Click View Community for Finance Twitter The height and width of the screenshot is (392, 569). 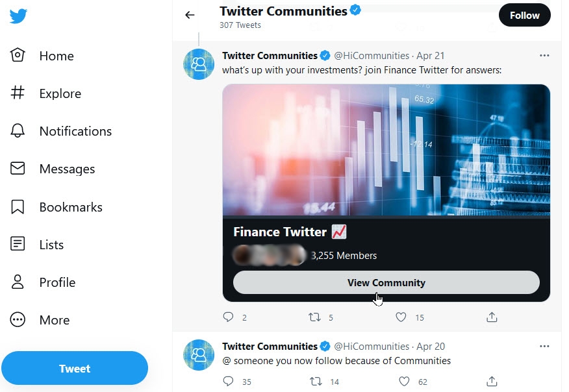point(386,282)
